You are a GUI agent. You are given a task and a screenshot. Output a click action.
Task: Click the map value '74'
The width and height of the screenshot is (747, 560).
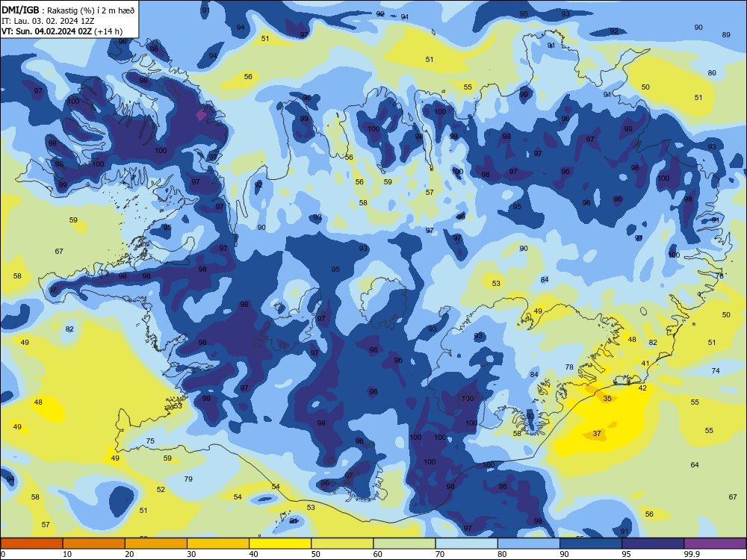point(716,371)
